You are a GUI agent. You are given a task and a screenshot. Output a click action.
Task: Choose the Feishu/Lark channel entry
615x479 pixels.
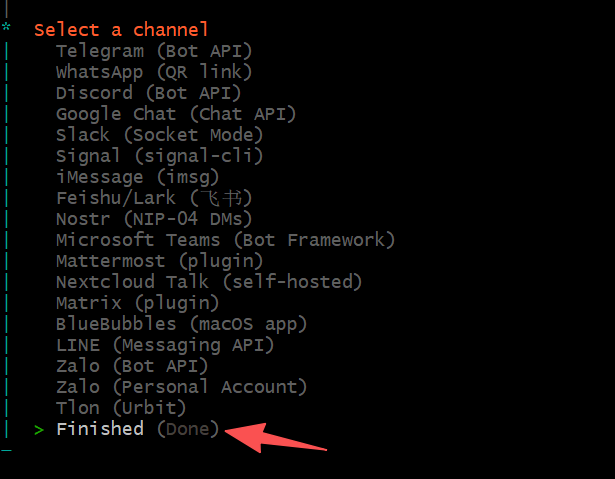154,198
